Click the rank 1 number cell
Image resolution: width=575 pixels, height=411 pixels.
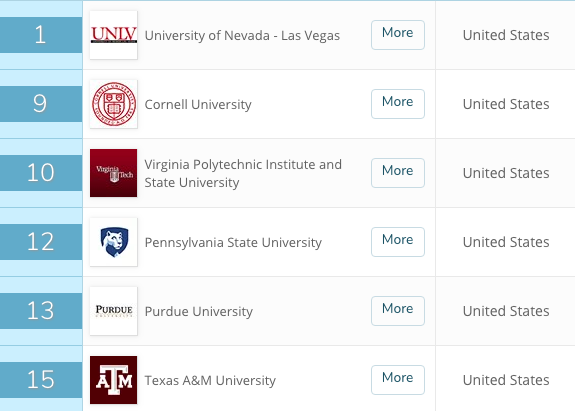click(41, 35)
